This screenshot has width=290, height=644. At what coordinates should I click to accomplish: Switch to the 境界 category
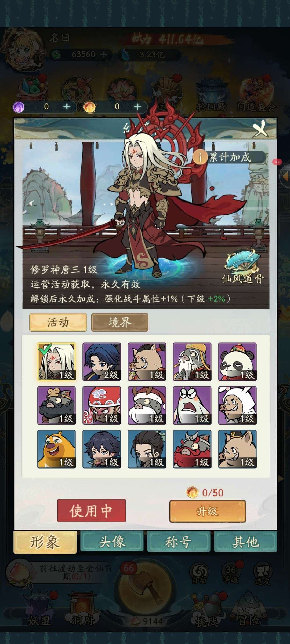(x=120, y=322)
